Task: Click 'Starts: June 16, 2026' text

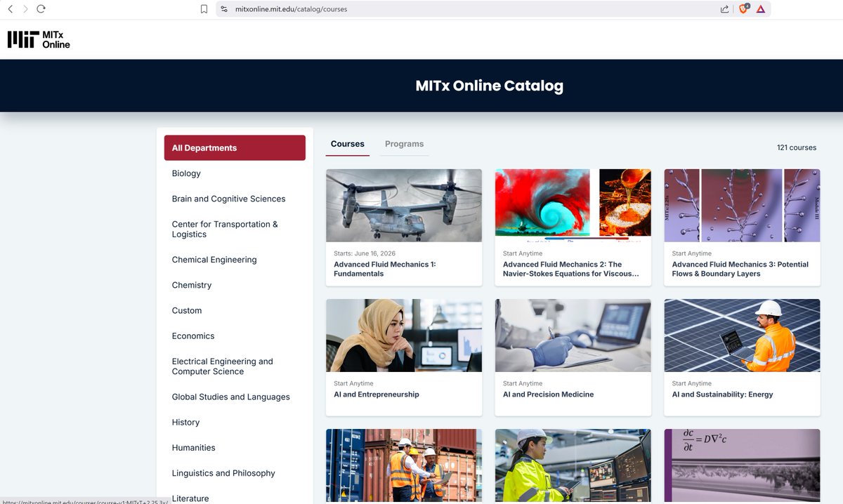Action: click(364, 253)
